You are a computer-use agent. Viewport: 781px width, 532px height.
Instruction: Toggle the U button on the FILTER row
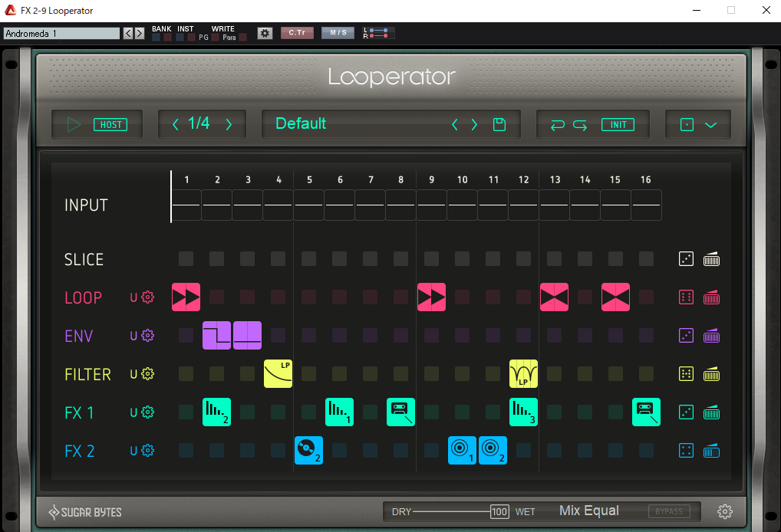tap(133, 374)
